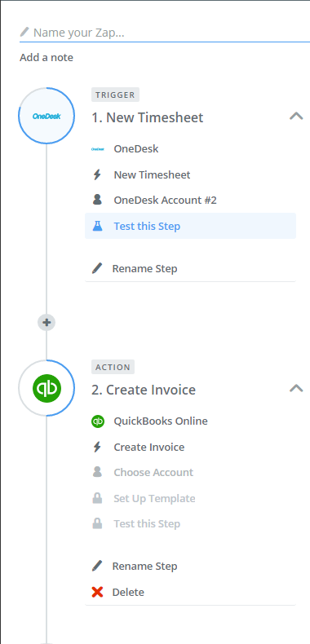Focus the Name your Zap field
Image resolution: width=310 pixels, height=644 pixels.
tap(165, 33)
